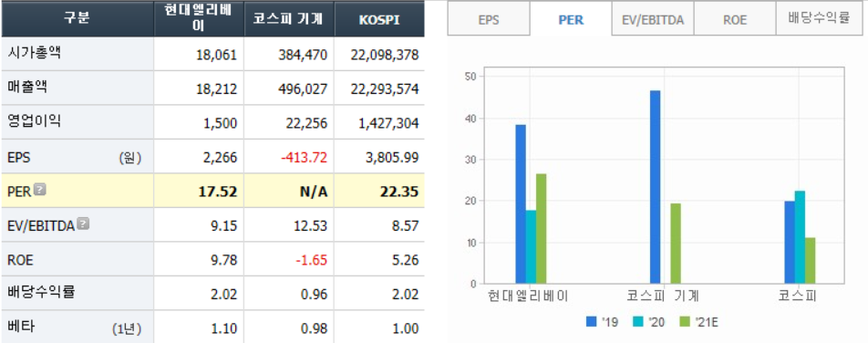The height and width of the screenshot is (343, 868).
Task: Click 코스피 기계 '19 tall blue bar
Action: (655, 187)
